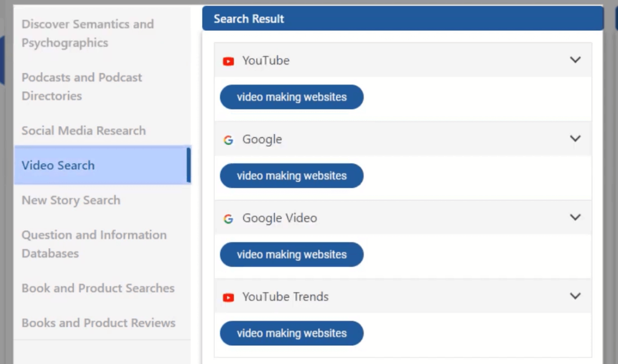Screen dimensions: 618x364
Task: Collapse the Google Video section chevron
Action: [x=575, y=217]
